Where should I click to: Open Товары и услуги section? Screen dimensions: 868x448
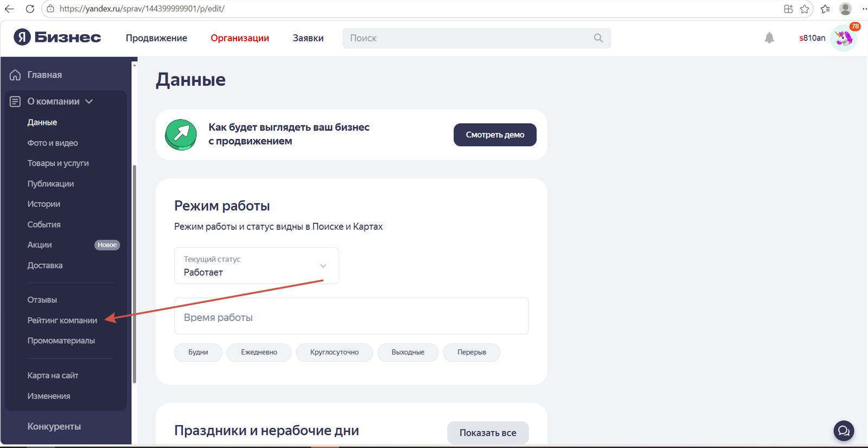point(58,163)
